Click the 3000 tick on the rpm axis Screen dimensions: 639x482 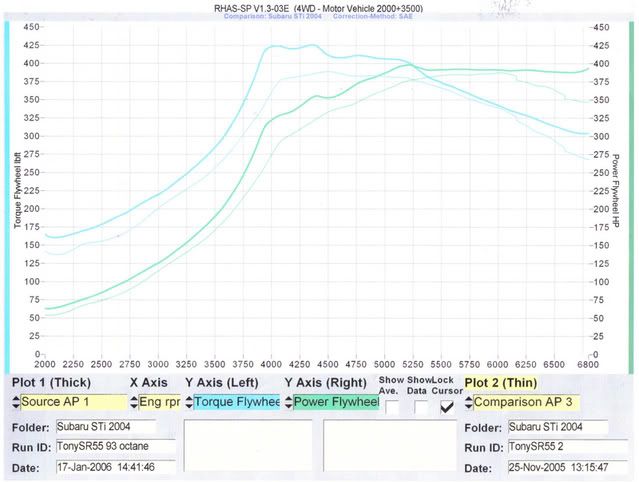point(158,364)
